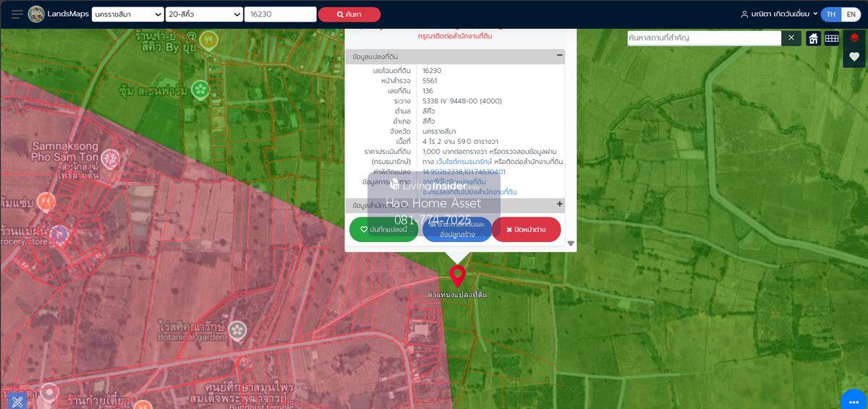
Task: Click the red ค้นหา search button
Action: pos(349,14)
